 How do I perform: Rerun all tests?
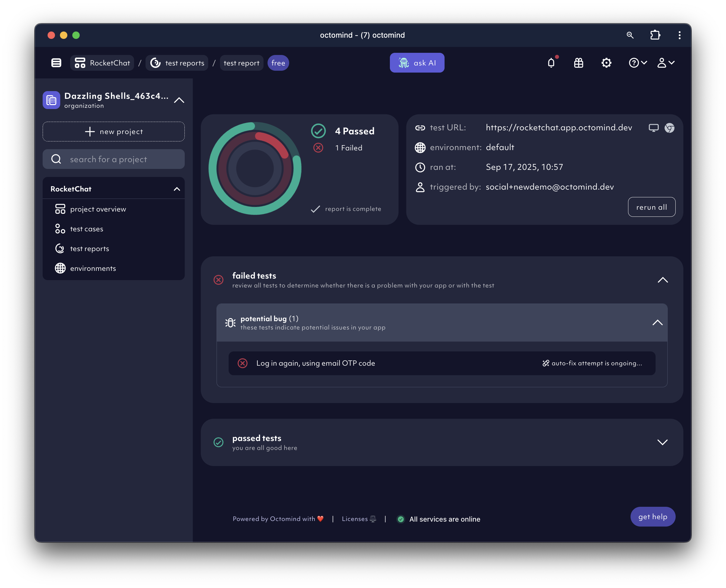(652, 207)
